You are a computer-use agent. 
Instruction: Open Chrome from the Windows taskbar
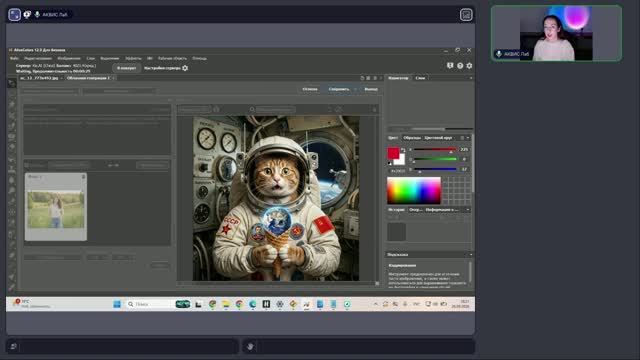point(239,304)
